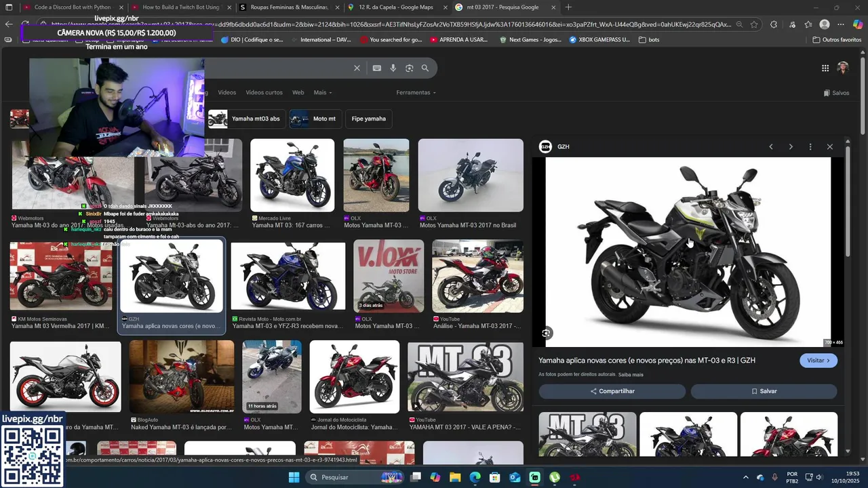Open uTorrent from taskbar

click(x=555, y=477)
